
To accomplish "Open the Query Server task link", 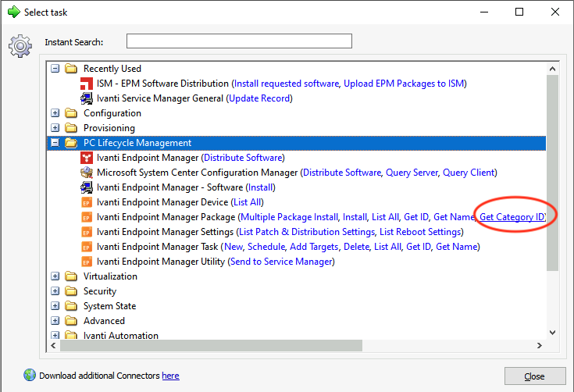I will pos(412,173).
